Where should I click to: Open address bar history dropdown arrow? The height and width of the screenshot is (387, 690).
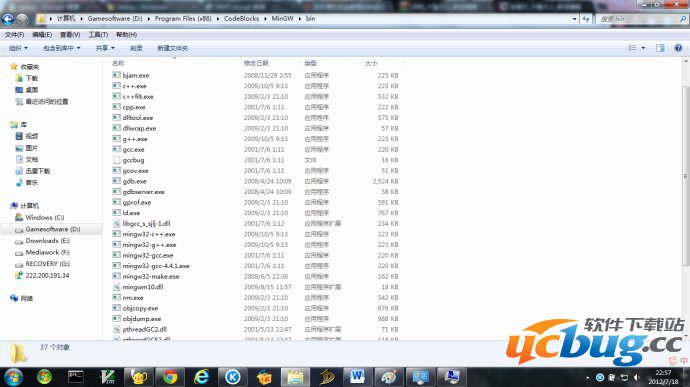(574, 19)
